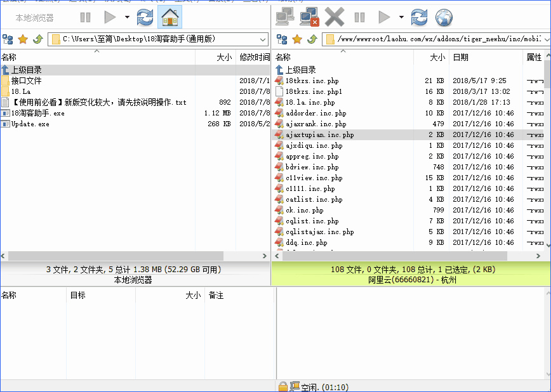Open the dropdown arrow beside remote transfer button
551x392 pixels.
coord(401,17)
